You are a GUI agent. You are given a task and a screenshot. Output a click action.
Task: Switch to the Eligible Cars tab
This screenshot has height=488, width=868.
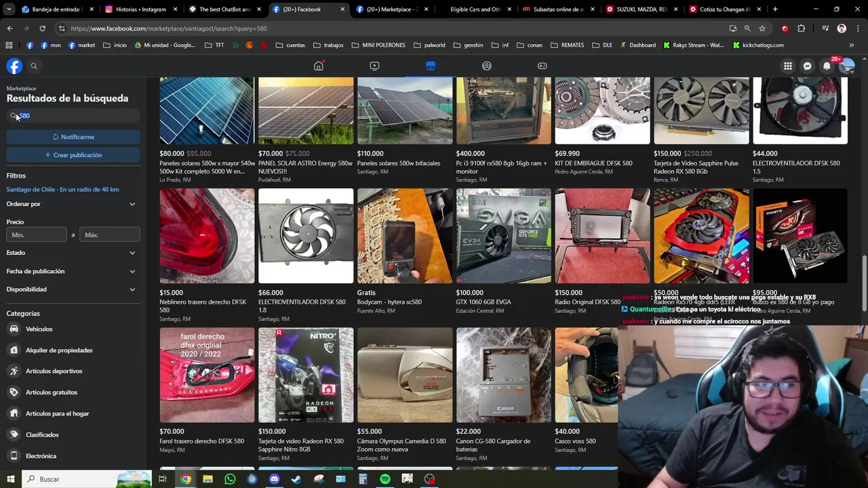pos(476,9)
